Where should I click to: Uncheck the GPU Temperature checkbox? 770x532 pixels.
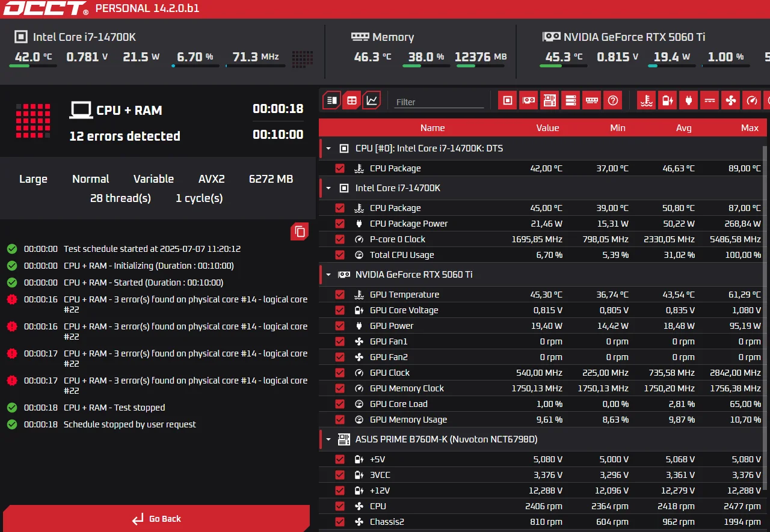(x=340, y=295)
